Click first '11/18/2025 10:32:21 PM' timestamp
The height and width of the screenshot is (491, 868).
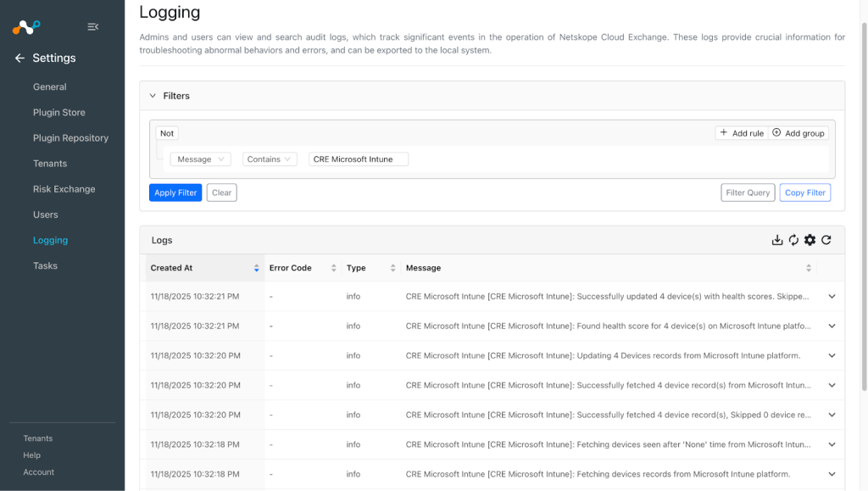click(x=195, y=297)
